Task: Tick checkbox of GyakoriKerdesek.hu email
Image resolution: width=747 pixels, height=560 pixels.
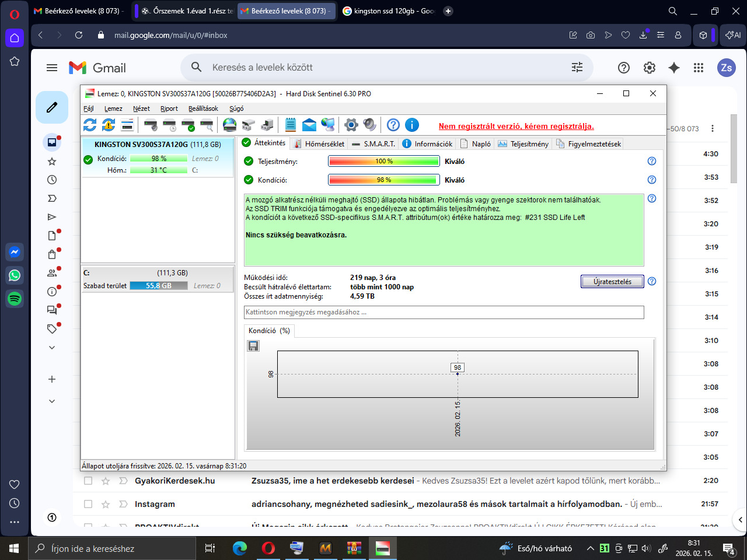Action: pyautogui.click(x=88, y=481)
